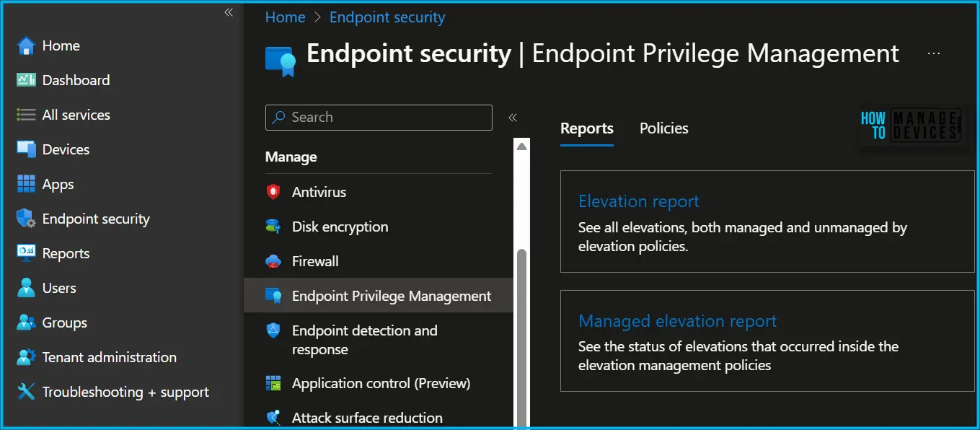Screen dimensions: 980x430
Task: Switch to the Reports tab
Action: tap(587, 128)
